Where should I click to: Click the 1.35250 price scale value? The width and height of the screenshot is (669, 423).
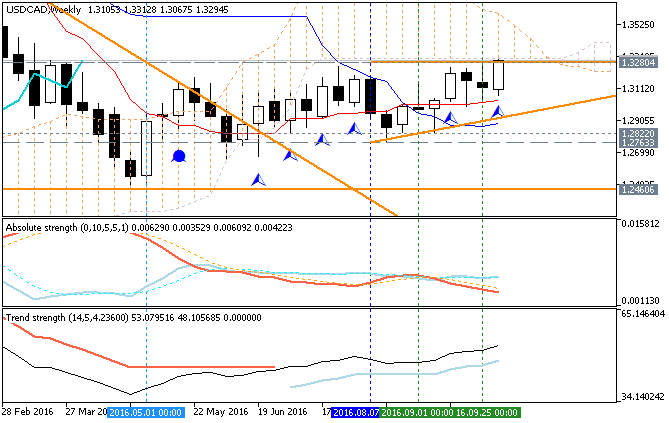pos(638,25)
